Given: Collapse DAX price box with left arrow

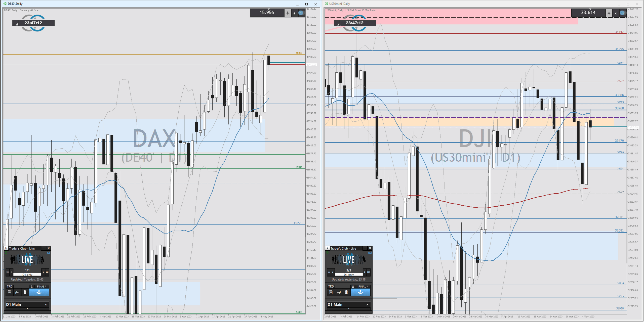Looking at the screenshot, I should 294,13.
